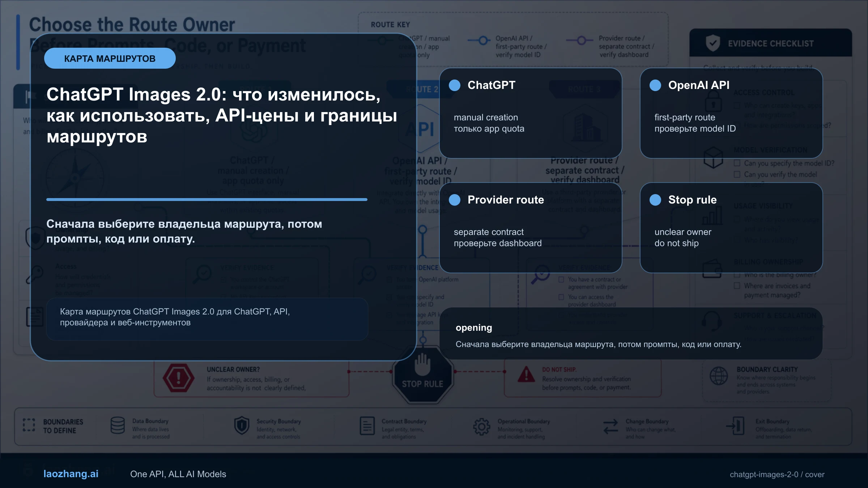The height and width of the screenshot is (488, 868).
Task: Click the magnifier icon above the provider contract checkboxes
Action: point(541,274)
